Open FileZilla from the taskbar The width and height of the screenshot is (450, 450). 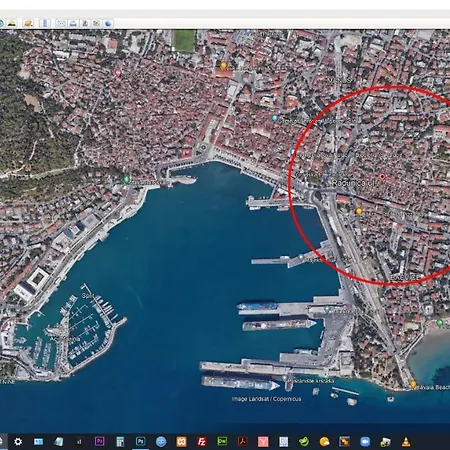(x=202, y=442)
